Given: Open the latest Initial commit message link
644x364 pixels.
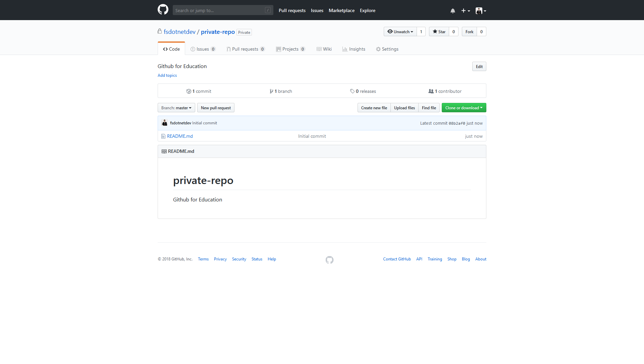Looking at the screenshot, I should click(x=205, y=123).
